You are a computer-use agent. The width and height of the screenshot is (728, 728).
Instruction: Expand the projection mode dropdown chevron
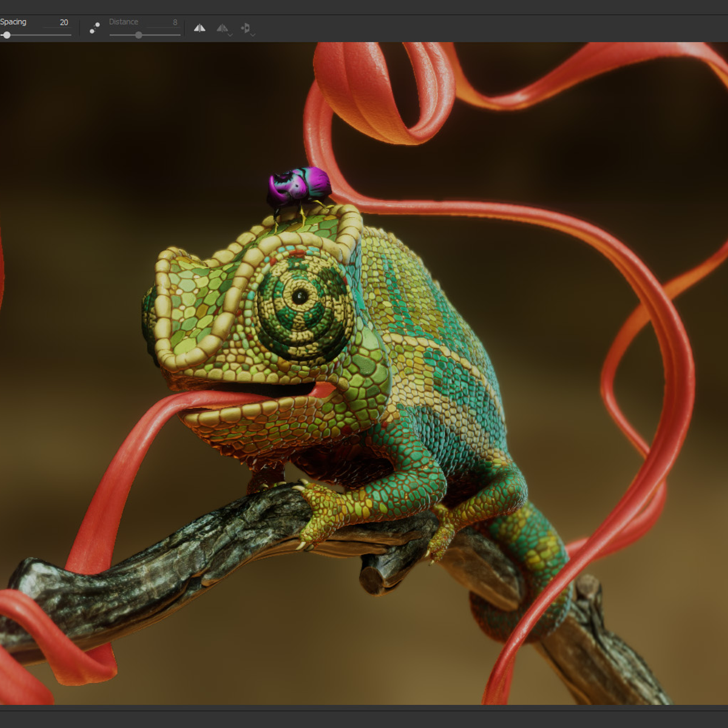coord(253,35)
